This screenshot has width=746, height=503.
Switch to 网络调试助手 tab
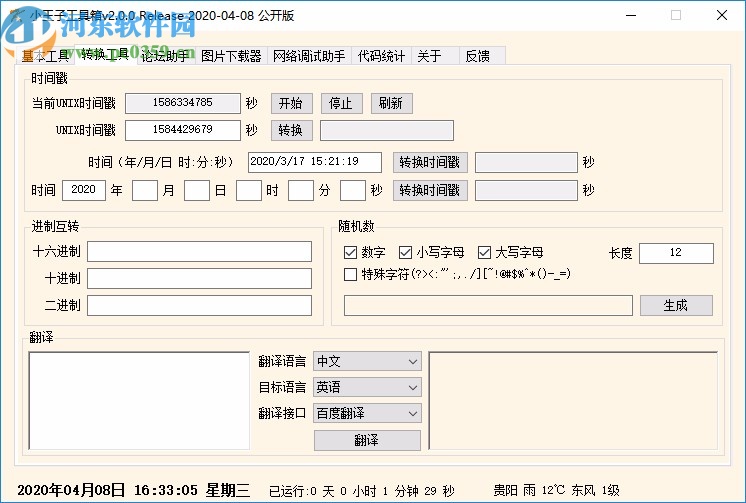coord(309,56)
